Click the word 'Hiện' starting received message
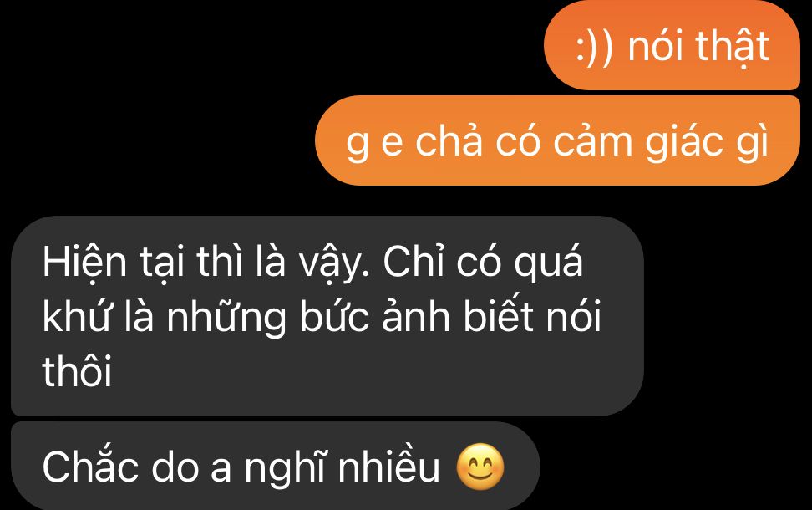Image resolution: width=812 pixels, height=510 pixels. (x=84, y=262)
